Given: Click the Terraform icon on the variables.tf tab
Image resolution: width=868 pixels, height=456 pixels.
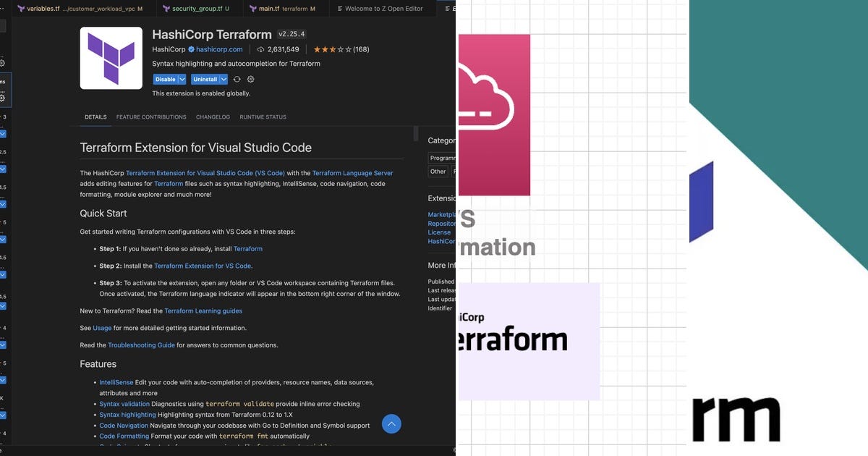Looking at the screenshot, I should [21, 9].
